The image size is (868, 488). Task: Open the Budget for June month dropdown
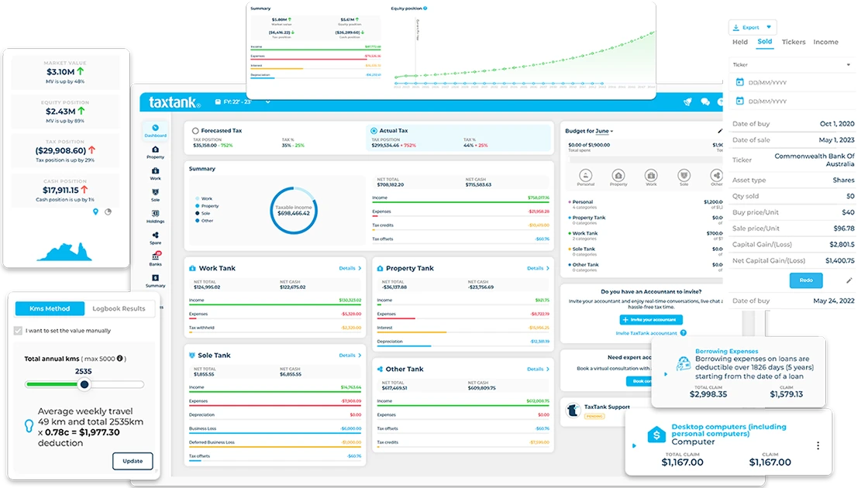tap(604, 130)
